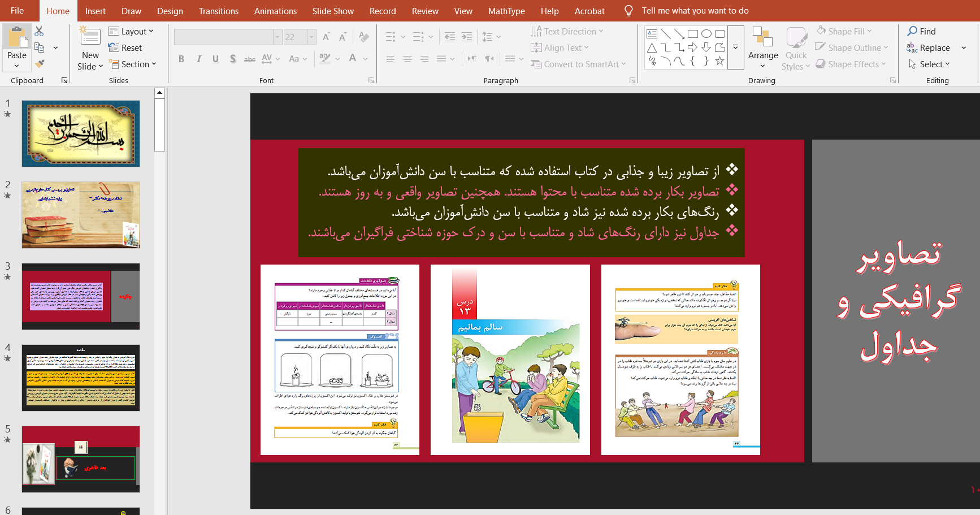
Task: Switch to the Transitions tab
Action: click(218, 11)
